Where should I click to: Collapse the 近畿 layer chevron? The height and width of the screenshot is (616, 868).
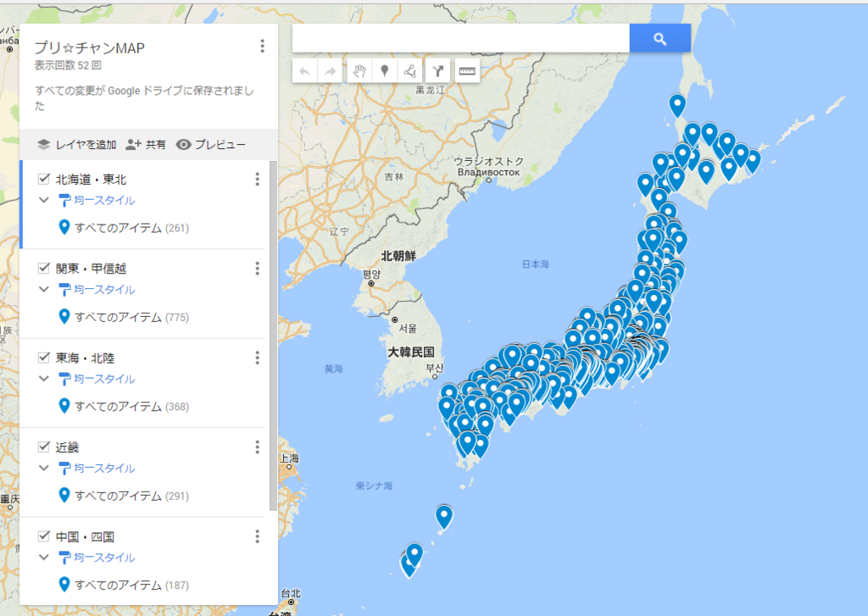coord(44,468)
